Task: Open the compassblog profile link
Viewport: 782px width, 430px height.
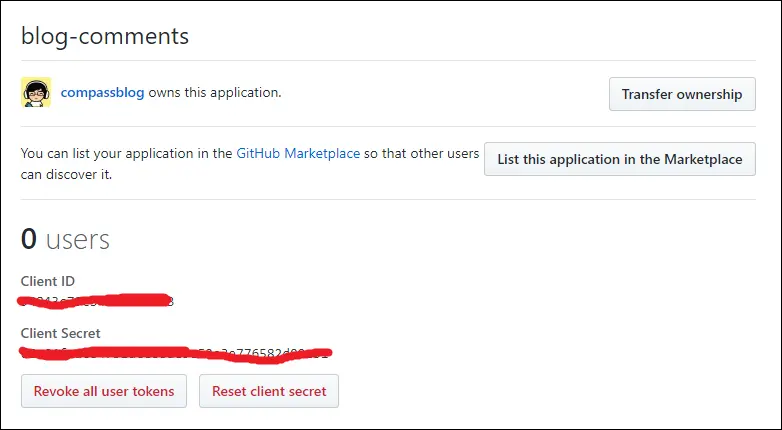Action: pos(102,93)
